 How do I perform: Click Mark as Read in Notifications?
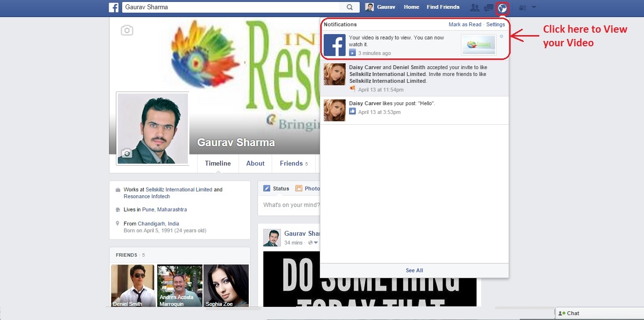465,24
